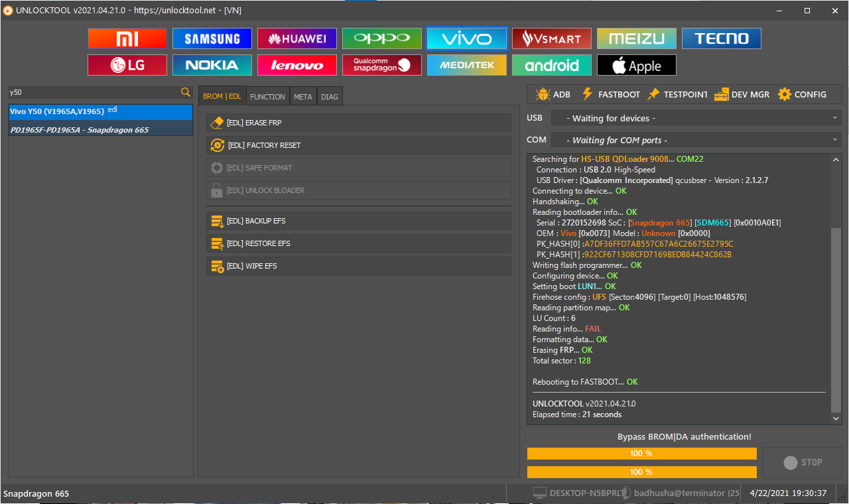Select the Nokia brand tile
Screen dimensions: 849x504
point(212,65)
